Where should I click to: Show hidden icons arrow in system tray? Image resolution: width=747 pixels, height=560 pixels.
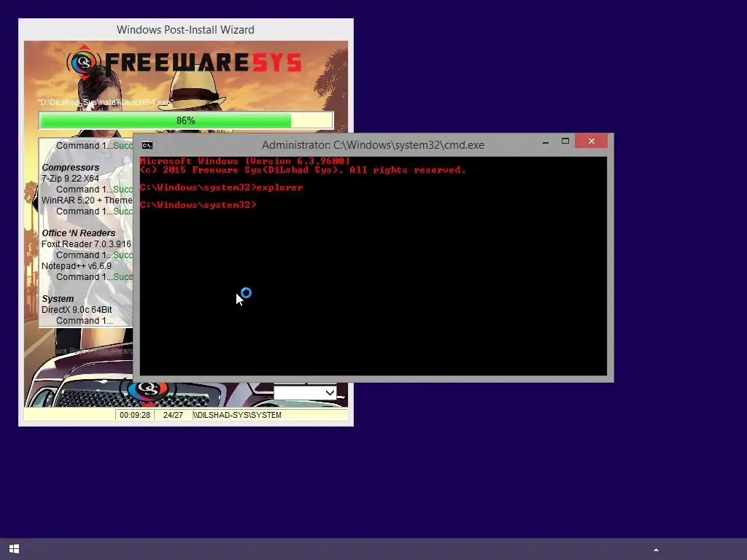point(656,550)
